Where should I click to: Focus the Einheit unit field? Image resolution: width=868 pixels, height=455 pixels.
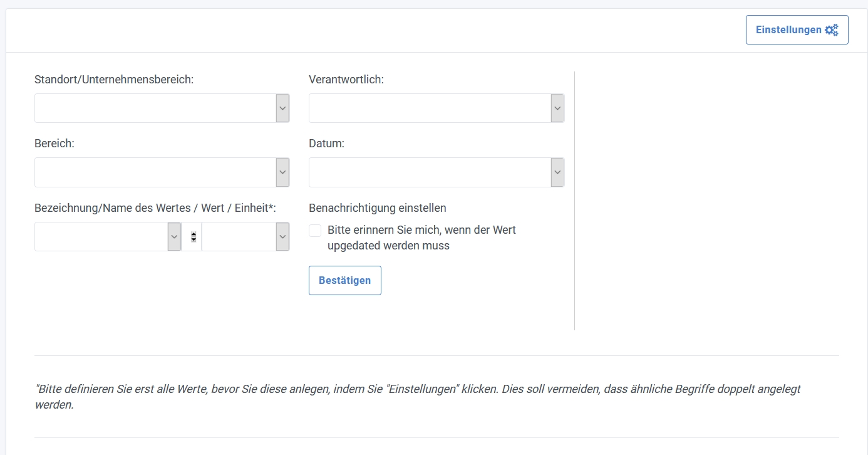pyautogui.click(x=239, y=236)
